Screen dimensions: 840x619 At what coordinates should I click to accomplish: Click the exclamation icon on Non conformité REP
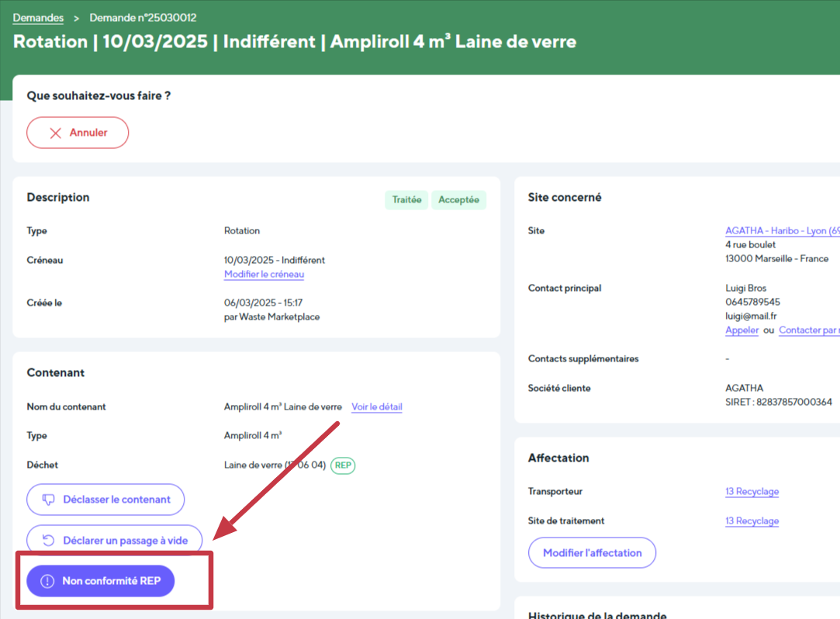(47, 581)
